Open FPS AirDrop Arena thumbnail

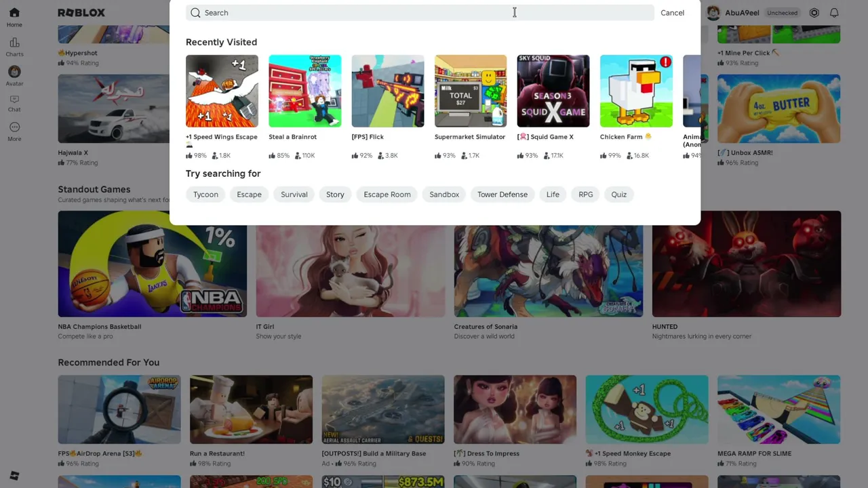pos(119,409)
